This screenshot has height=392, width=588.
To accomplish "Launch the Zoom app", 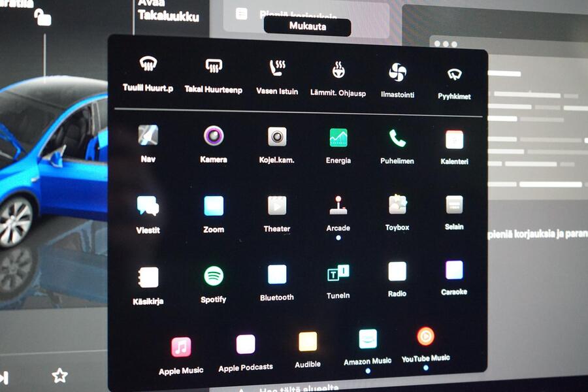I will [214, 206].
